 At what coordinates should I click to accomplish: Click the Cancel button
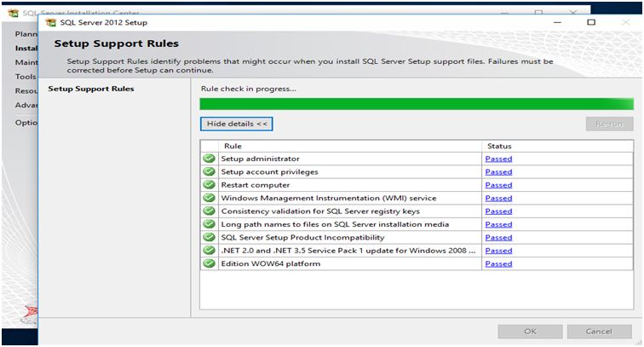click(x=599, y=332)
